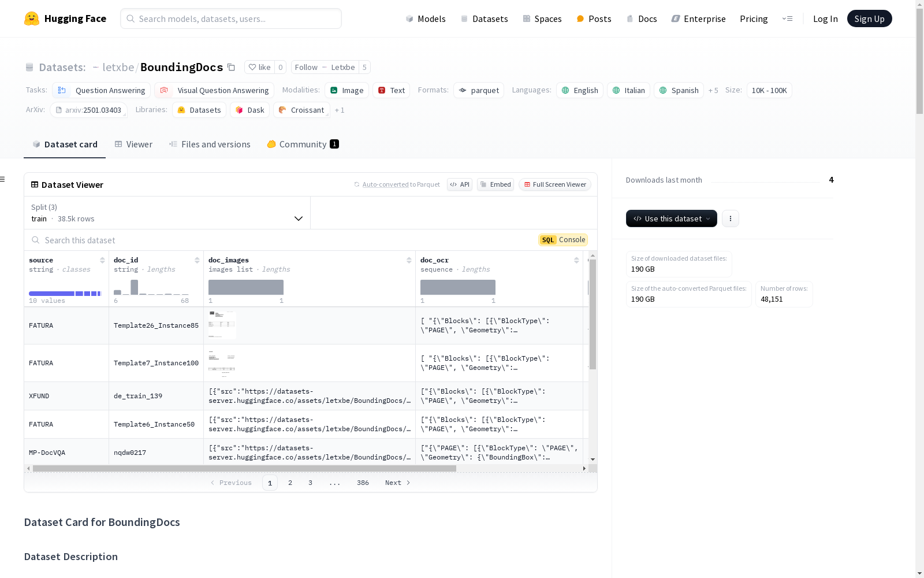Jump to page 386
The image size is (924, 578).
pyautogui.click(x=363, y=483)
